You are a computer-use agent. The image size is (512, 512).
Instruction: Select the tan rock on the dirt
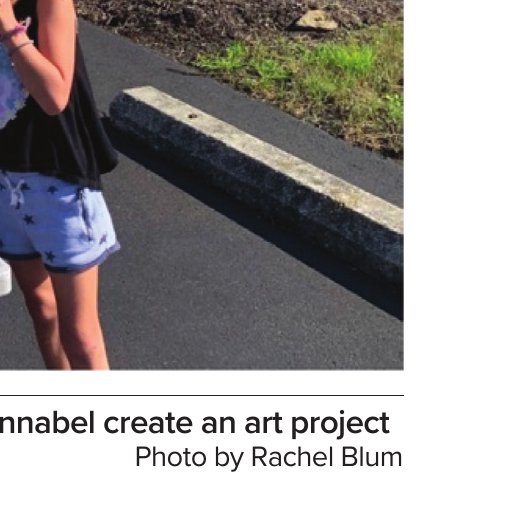tap(316, 20)
